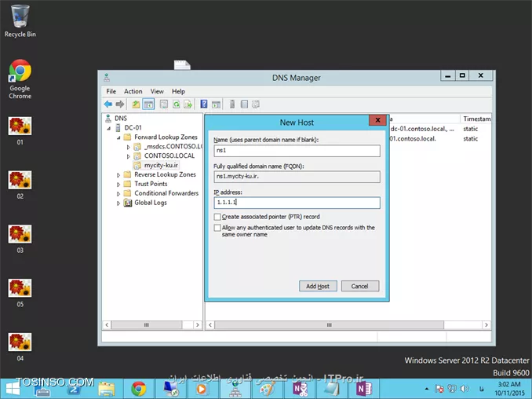Screen dimensions: 532x399
Task: Toggle the Show/Hide Console Tree toolbar icon
Action: point(148,104)
